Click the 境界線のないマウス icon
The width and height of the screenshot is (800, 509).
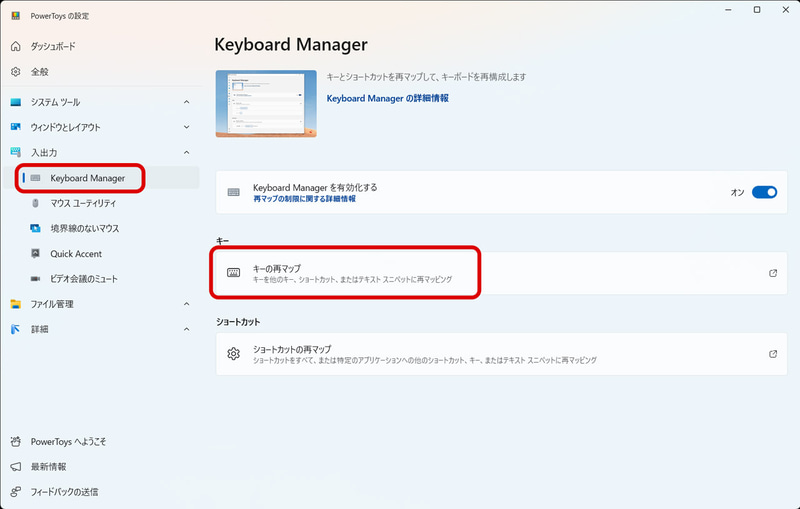[35, 228]
